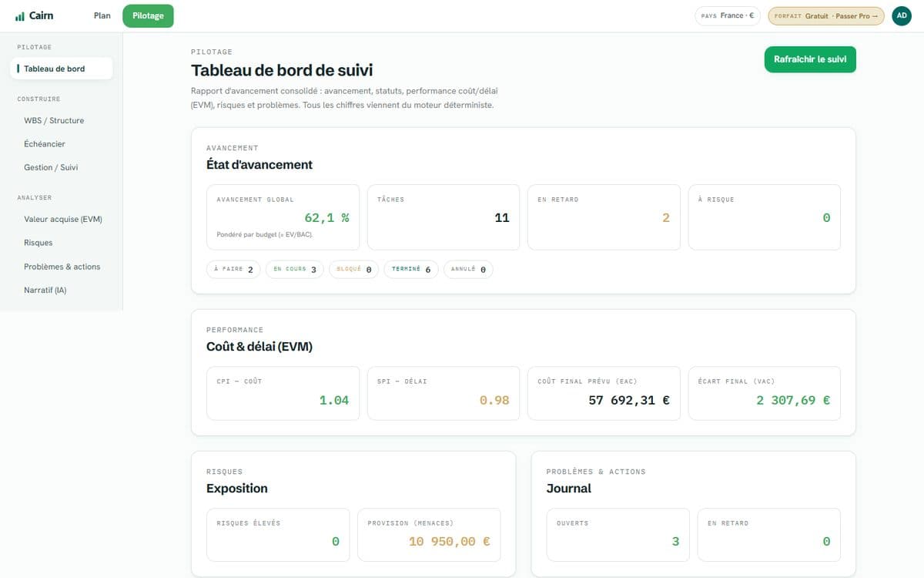This screenshot has width=924, height=578.
Task: Click the Ouverts value 3
Action: coord(675,542)
